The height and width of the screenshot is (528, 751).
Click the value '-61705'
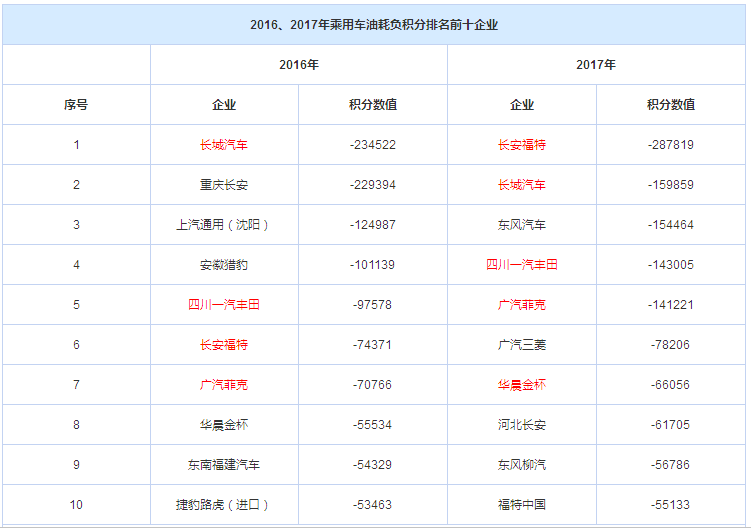671,425
